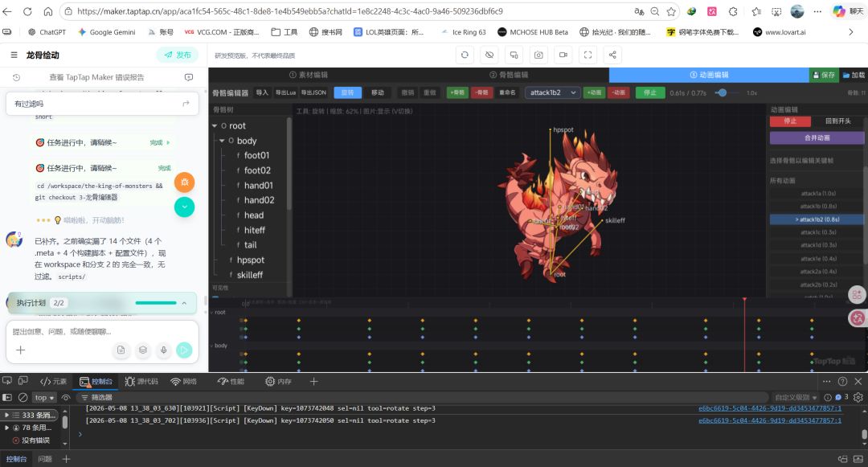
Task: Collapse the 执行计划 2/2 panel chevron
Action: click(184, 303)
